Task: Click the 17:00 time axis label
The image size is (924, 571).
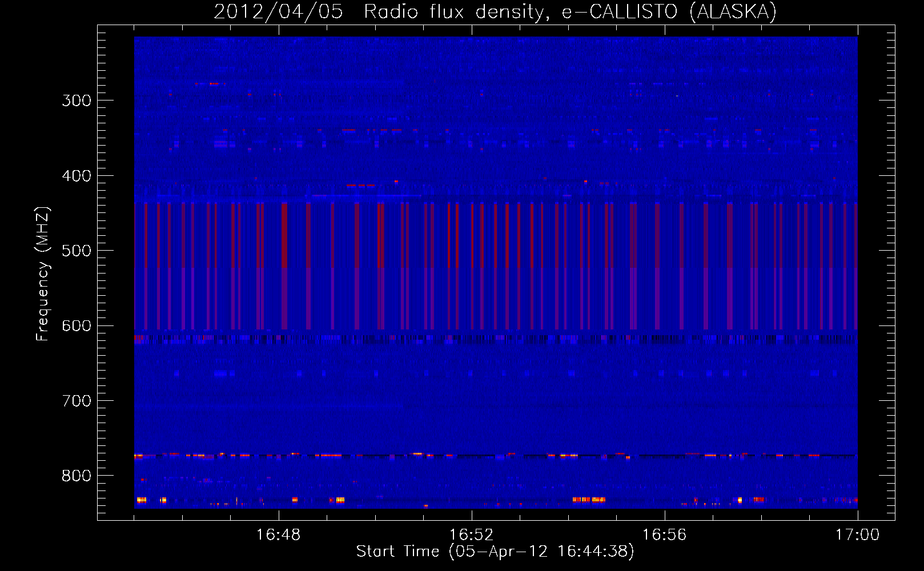Action: [x=857, y=535]
